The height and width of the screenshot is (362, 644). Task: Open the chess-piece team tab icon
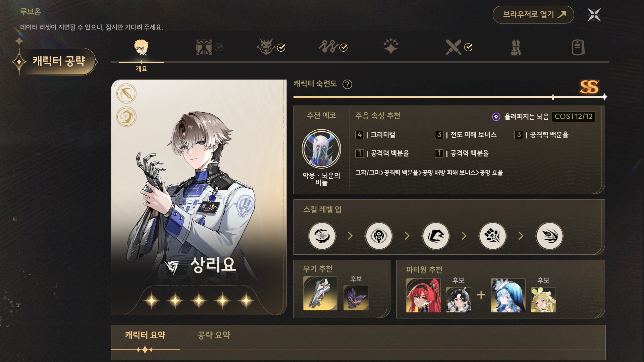coord(516,47)
